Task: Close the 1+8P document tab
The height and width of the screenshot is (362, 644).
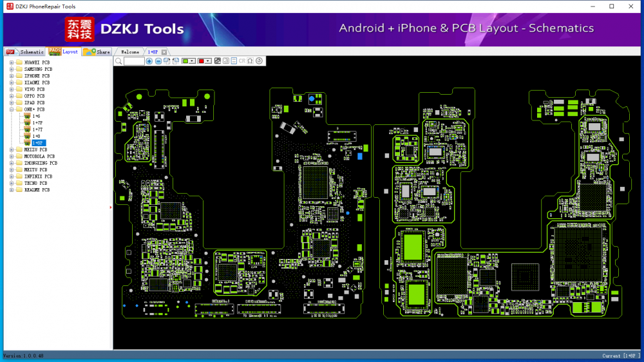Action: point(164,52)
